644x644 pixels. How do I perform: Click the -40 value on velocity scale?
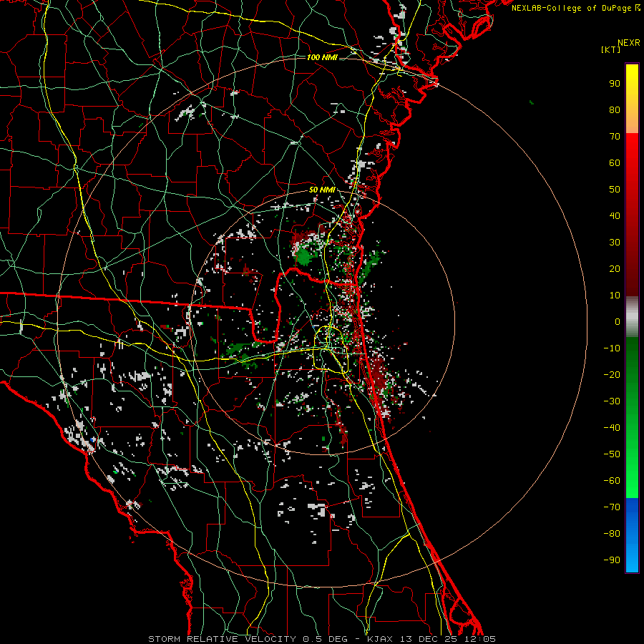[x=612, y=428]
